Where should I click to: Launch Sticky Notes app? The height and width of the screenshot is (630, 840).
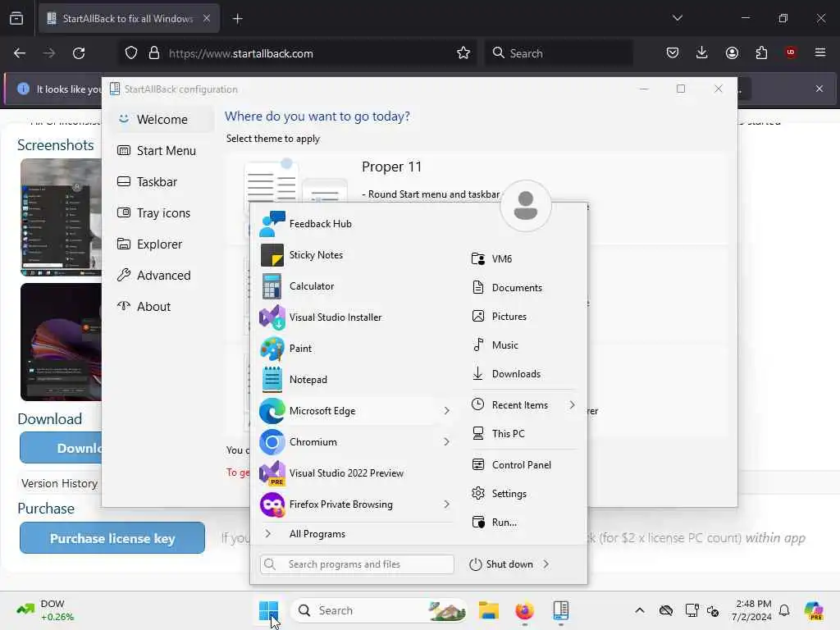coord(354,255)
